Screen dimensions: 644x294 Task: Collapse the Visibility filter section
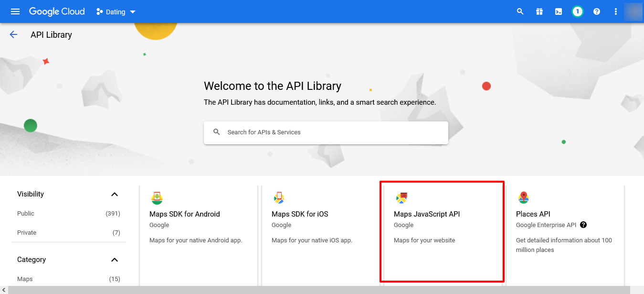(x=115, y=194)
